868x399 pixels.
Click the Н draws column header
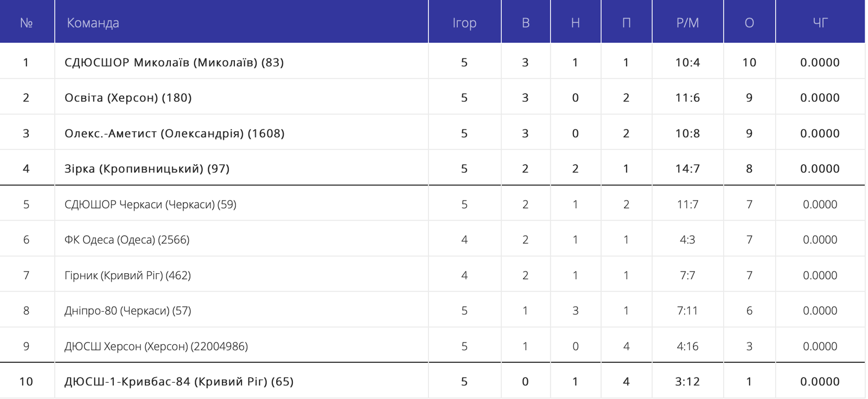575,23
